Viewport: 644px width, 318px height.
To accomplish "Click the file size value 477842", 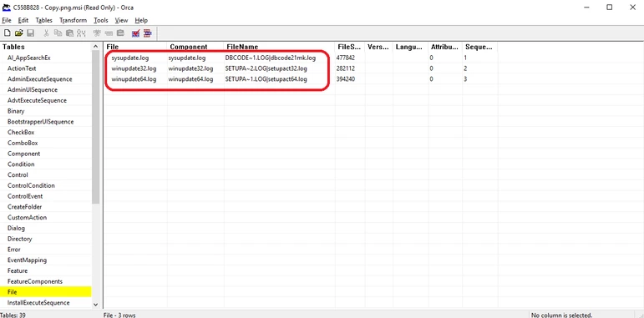I will coord(346,58).
